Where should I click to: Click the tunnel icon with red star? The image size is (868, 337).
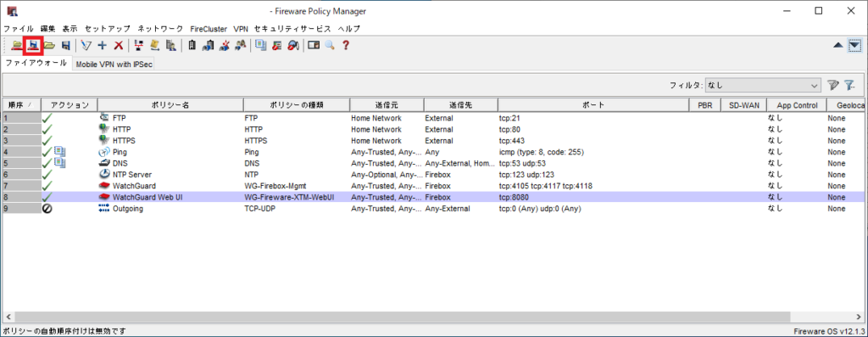pos(224,46)
